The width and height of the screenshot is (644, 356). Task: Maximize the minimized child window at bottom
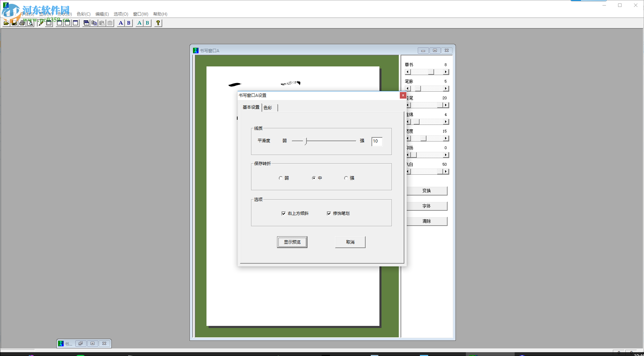(x=92, y=344)
